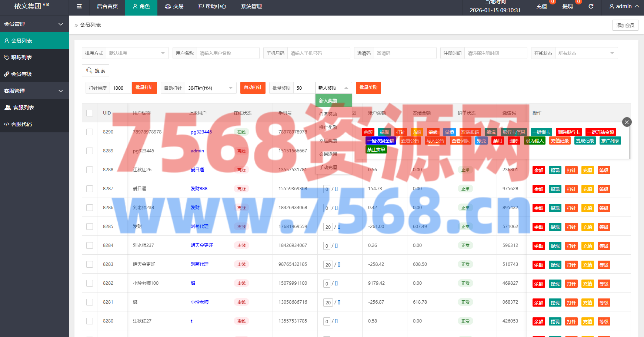Click the search magnifier button
This screenshot has height=337, width=644.
pyautogui.click(x=96, y=70)
